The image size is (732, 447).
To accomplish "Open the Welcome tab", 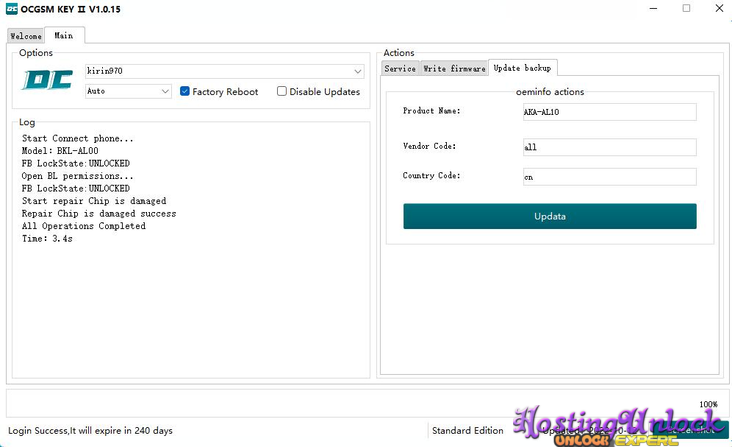I will 26,36.
